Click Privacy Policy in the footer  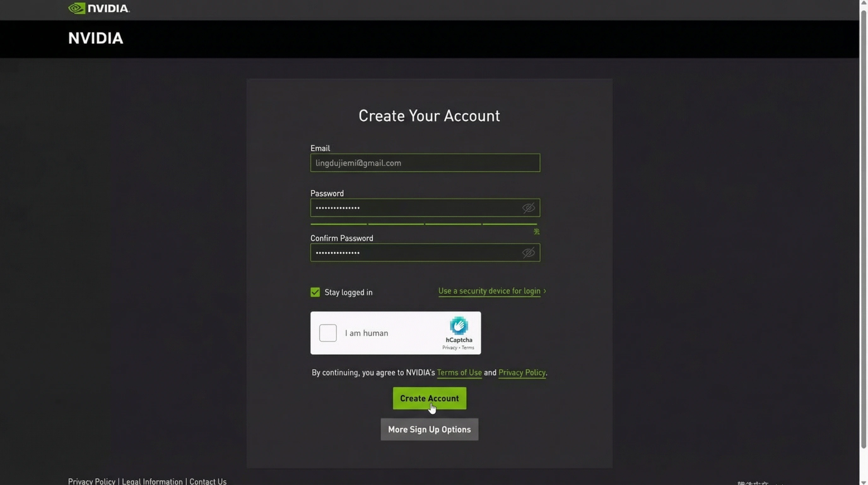pos(91,481)
